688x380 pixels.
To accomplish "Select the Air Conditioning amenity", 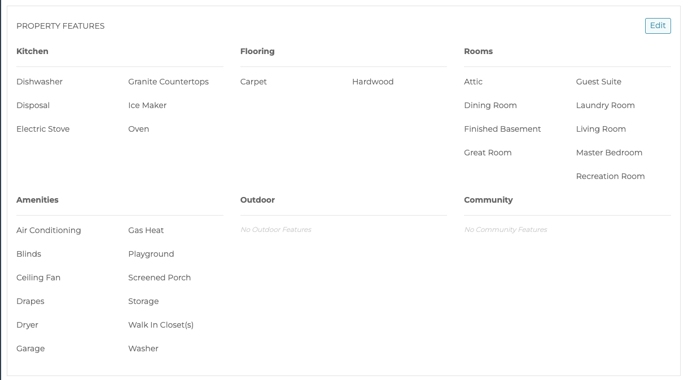I will point(49,230).
